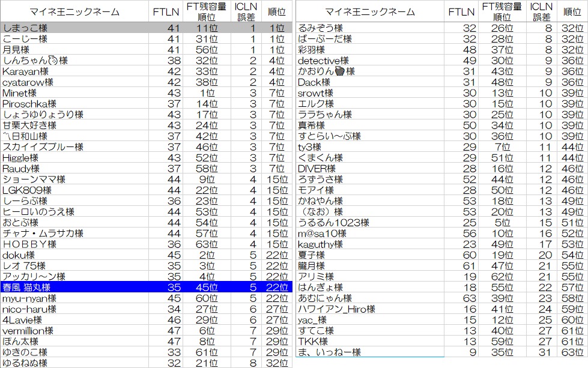
Task: Click the FTLN header in left table
Action: click(x=165, y=12)
